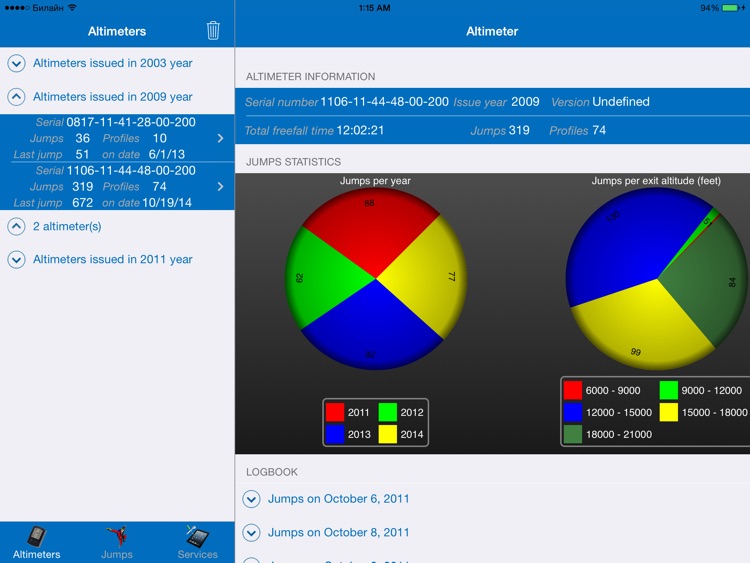Screen dimensions: 750x563
Task: Expand Altimeters issued in 2003 year
Action: tap(16, 63)
